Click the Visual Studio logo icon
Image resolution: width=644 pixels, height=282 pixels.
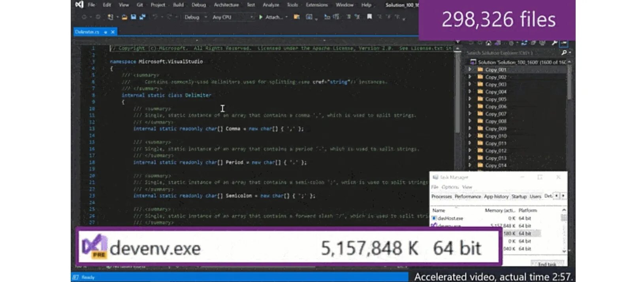pos(79,5)
